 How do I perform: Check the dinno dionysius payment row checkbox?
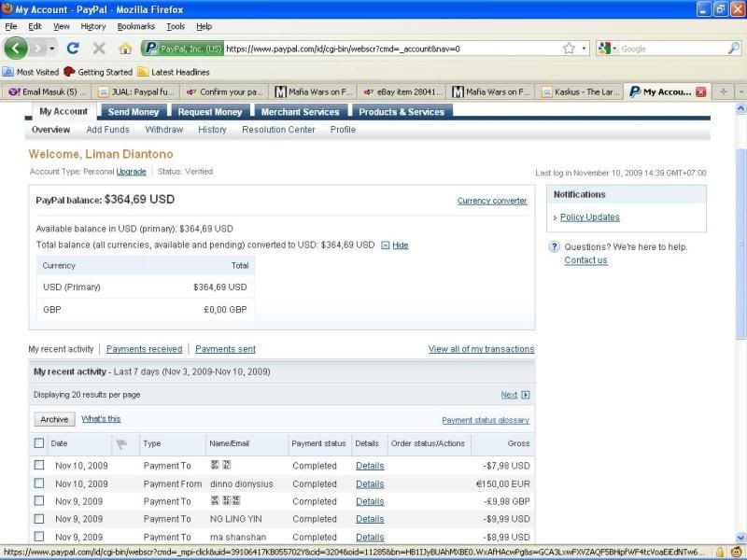tap(39, 483)
